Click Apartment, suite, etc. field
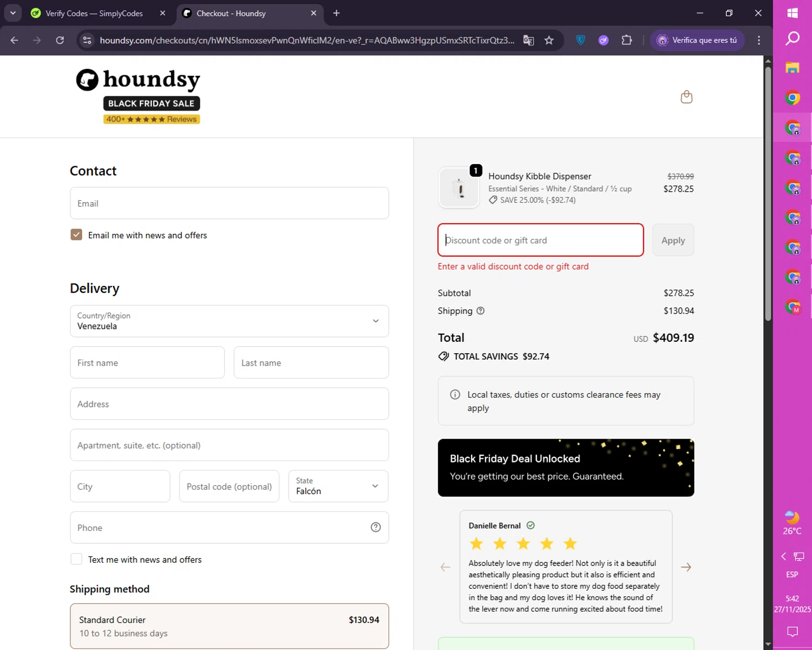812x650 pixels. point(230,445)
